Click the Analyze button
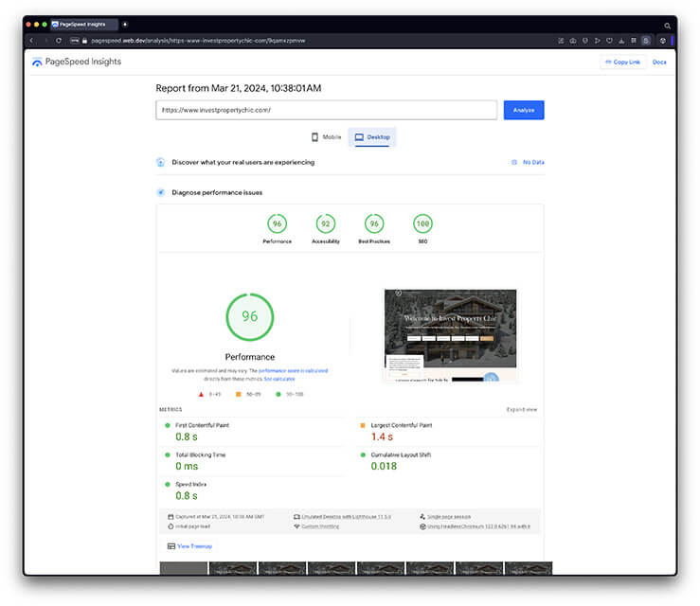Viewport: 700px width, 606px height. 524,110
